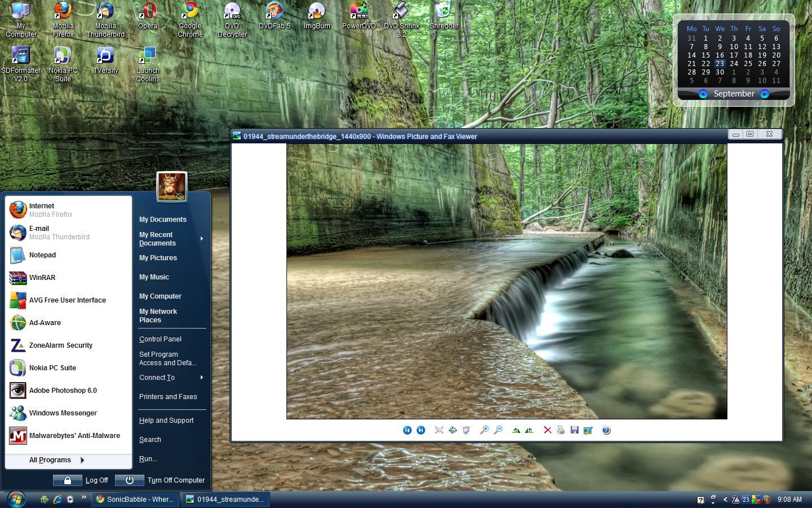Go to previous month in calendar widget

pos(703,94)
